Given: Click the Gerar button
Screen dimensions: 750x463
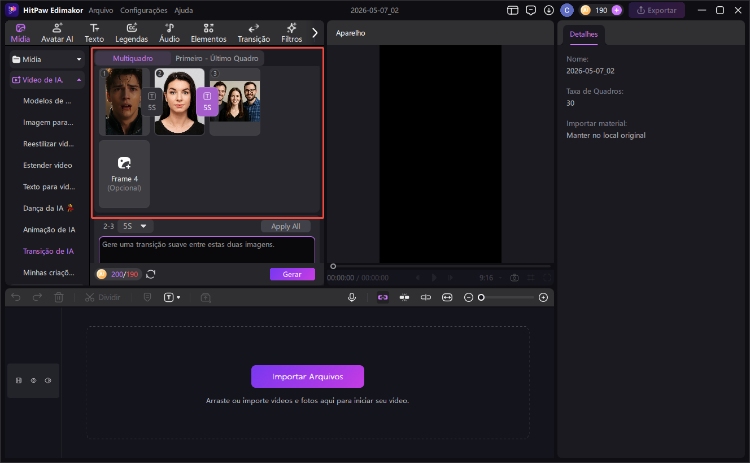Looking at the screenshot, I should tap(292, 274).
